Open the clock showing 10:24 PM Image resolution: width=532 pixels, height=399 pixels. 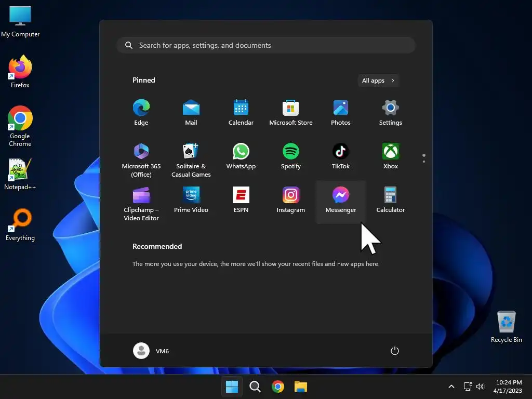[508, 387]
